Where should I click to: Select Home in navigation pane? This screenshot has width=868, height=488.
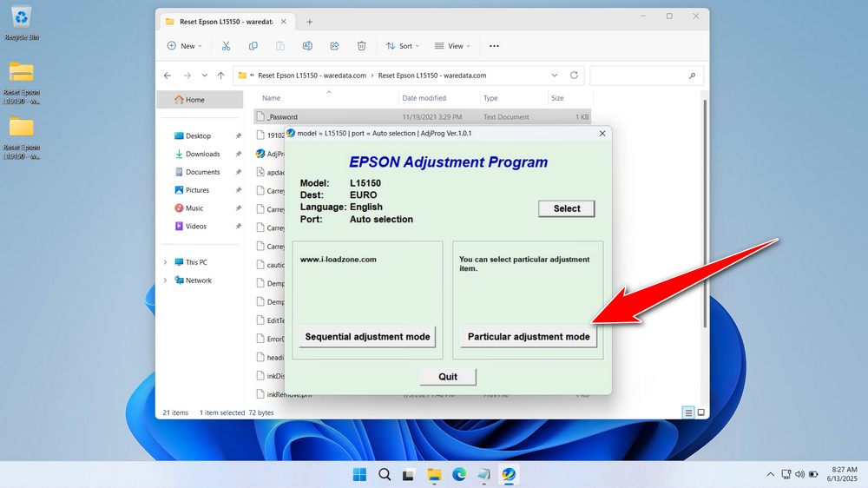click(x=200, y=100)
